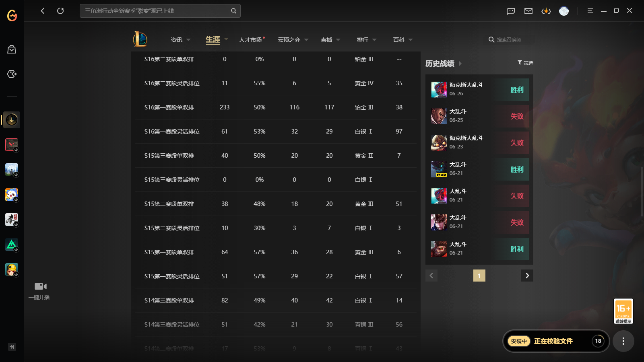Open the tag coupon icon in sidebar
The width and height of the screenshot is (644, 362).
click(x=12, y=74)
